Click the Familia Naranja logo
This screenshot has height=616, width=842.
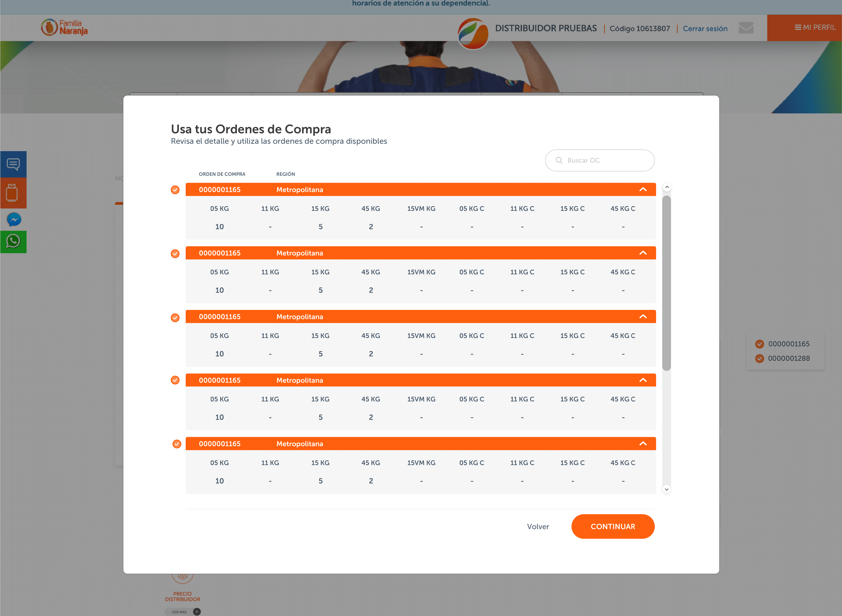click(x=64, y=28)
